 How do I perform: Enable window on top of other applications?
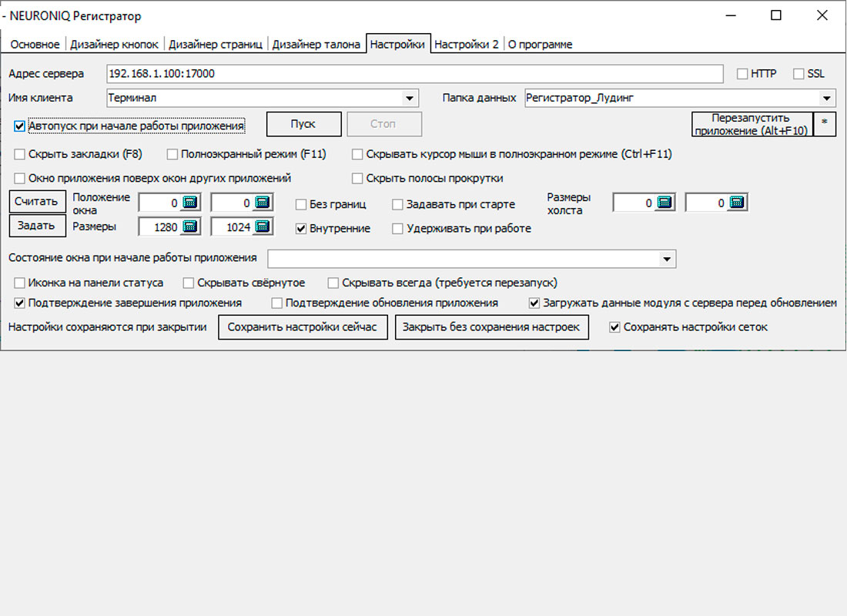19,179
